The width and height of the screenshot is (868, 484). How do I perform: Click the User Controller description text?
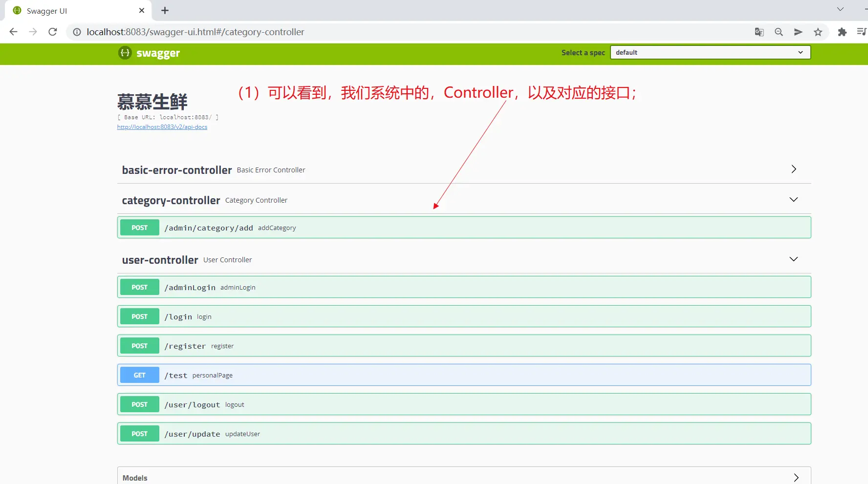(x=228, y=260)
